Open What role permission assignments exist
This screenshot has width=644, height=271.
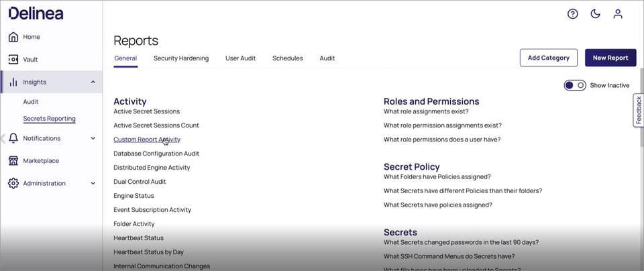point(443,125)
